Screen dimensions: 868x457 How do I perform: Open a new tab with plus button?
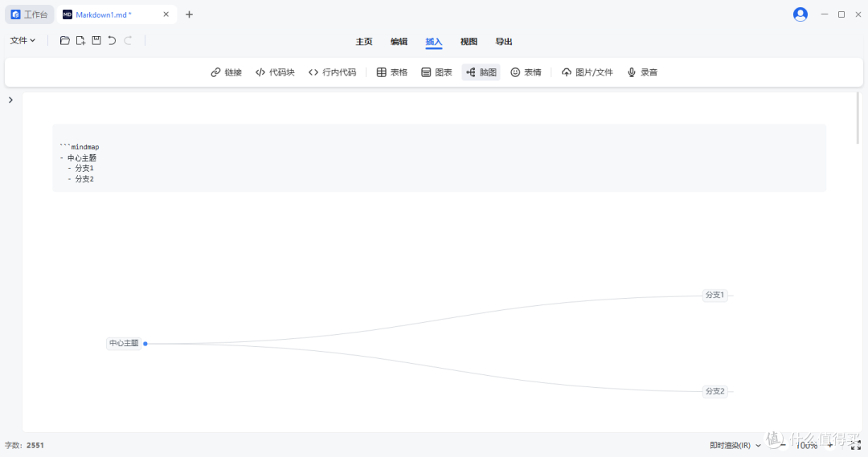pyautogui.click(x=190, y=14)
